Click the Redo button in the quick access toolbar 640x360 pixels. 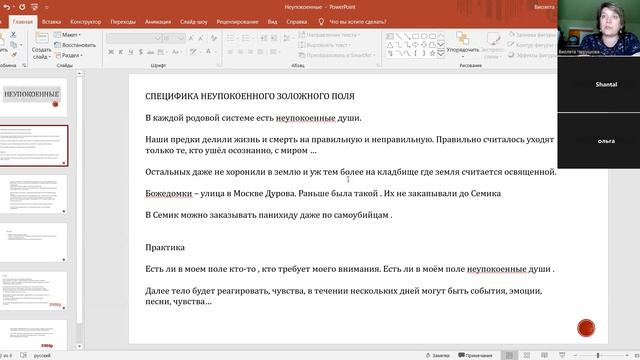[x=22, y=7]
